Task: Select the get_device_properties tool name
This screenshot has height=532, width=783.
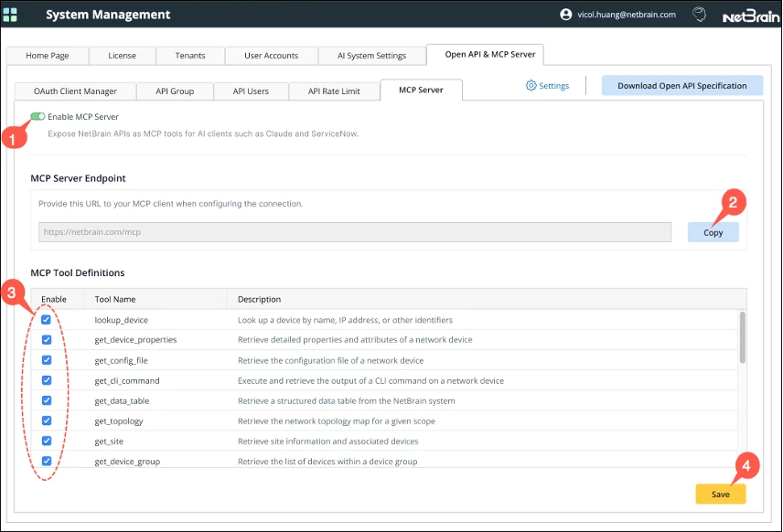Action: (x=135, y=340)
